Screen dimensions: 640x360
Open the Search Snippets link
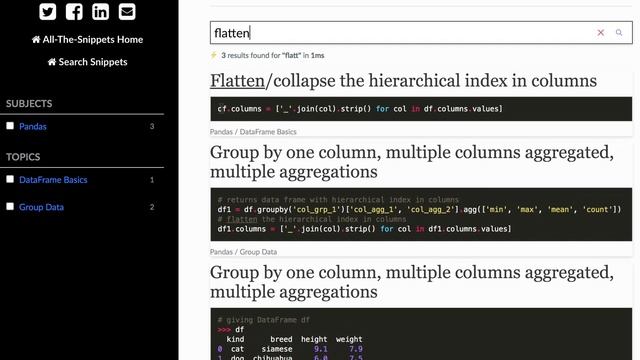[87, 62]
